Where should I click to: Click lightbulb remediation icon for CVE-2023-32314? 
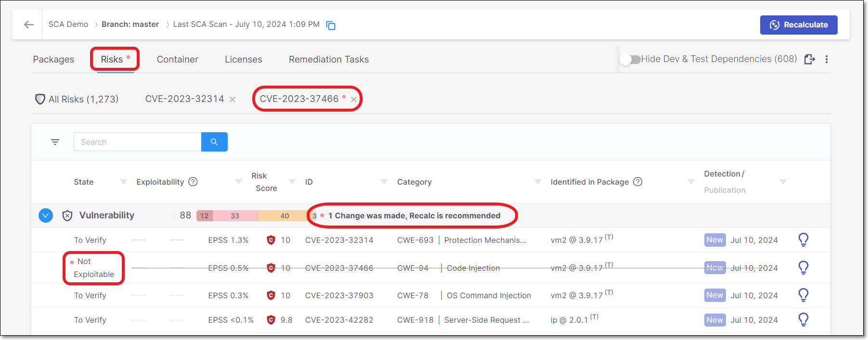tap(803, 239)
